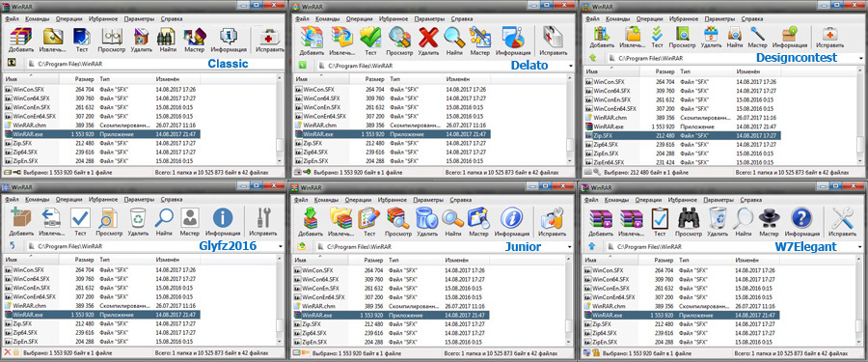Click Извлечь icon in Glyfz2016 window
The width and height of the screenshot is (868, 362).
click(x=51, y=218)
